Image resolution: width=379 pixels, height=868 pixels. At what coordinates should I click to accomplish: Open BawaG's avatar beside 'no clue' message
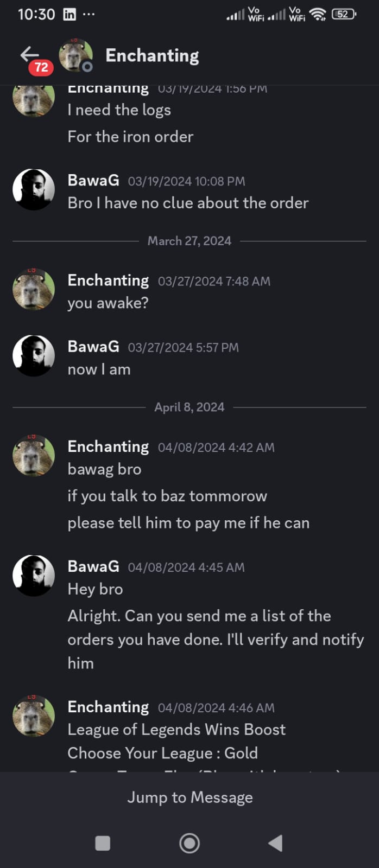click(x=34, y=190)
